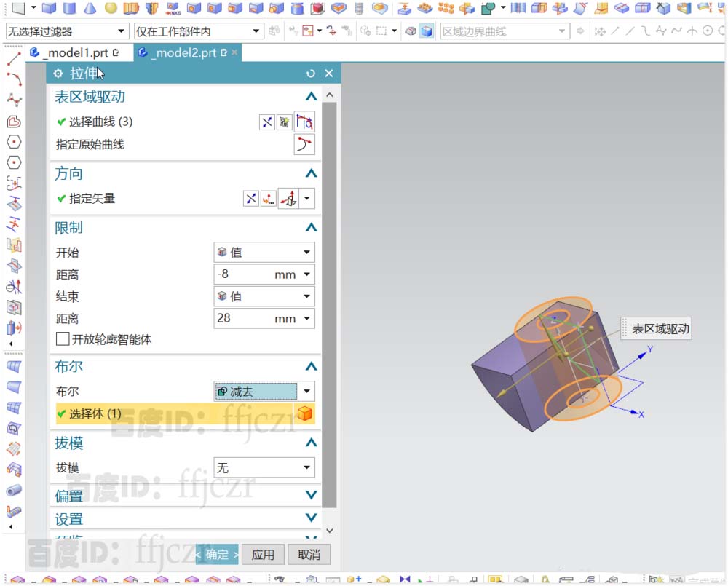Image resolution: width=728 pixels, height=586 pixels.
Task: Click the Unite boolean icon in top toolbar
Action: point(488,8)
